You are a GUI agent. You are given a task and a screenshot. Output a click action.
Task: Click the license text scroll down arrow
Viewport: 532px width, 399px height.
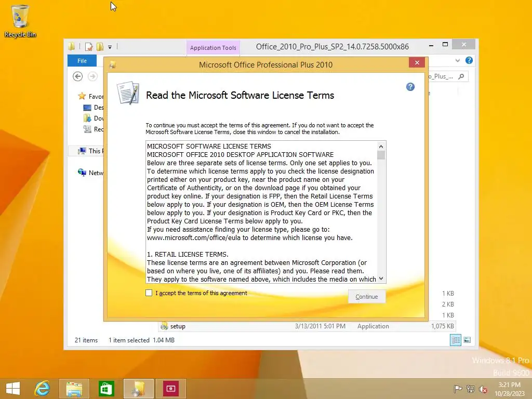(x=381, y=278)
